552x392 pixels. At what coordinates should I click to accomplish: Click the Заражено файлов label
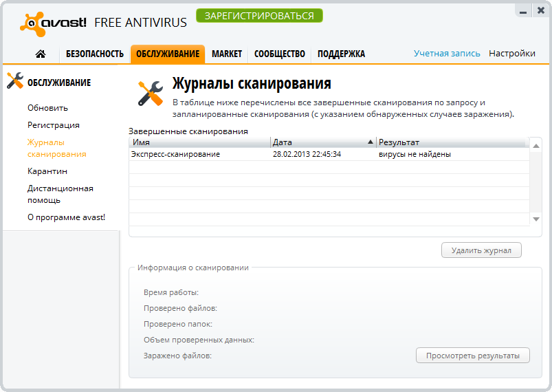pos(177,356)
